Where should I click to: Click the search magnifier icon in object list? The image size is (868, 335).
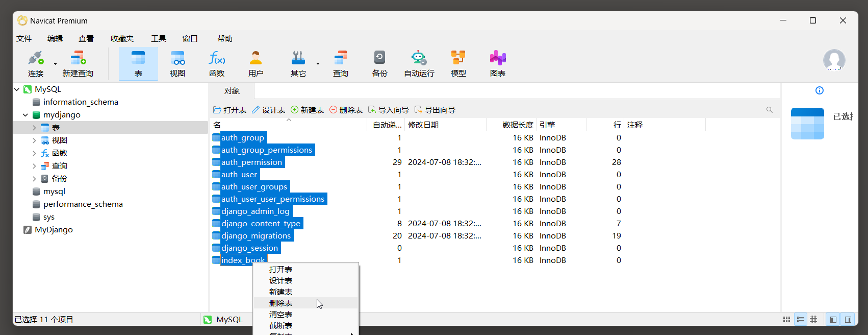tap(770, 110)
